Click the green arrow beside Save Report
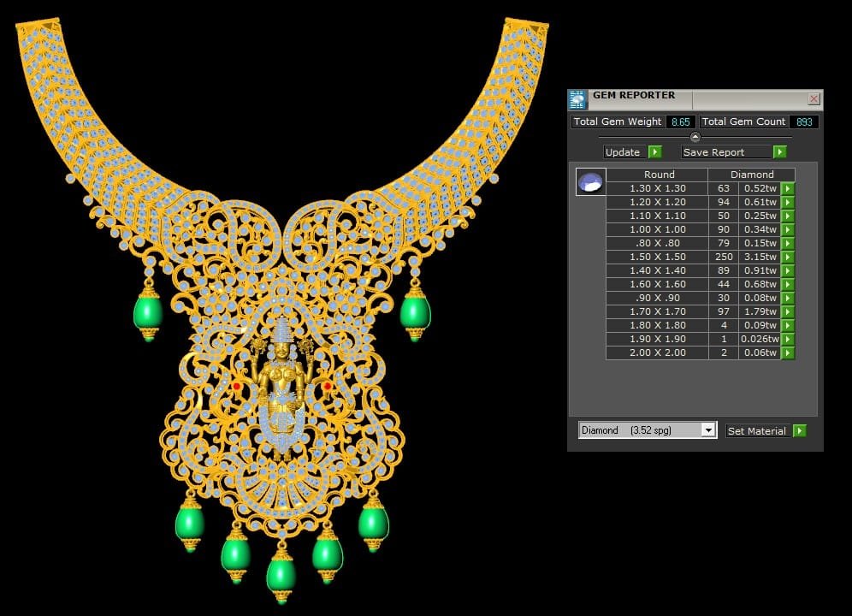 coord(779,152)
